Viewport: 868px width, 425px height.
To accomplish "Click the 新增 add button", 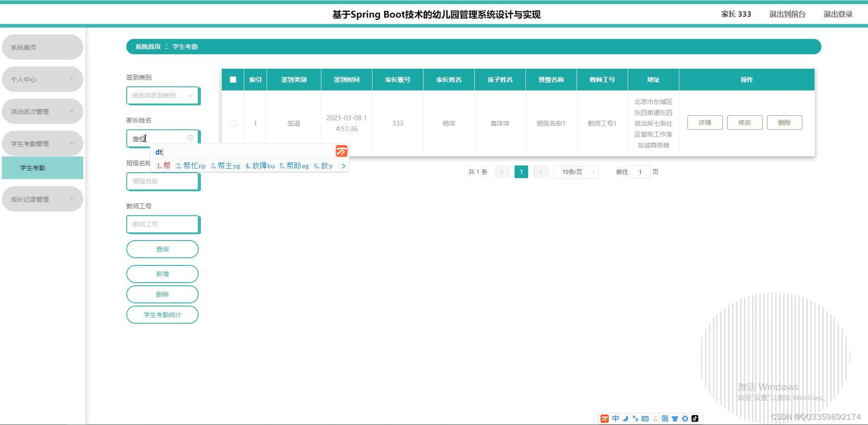I will pos(162,274).
